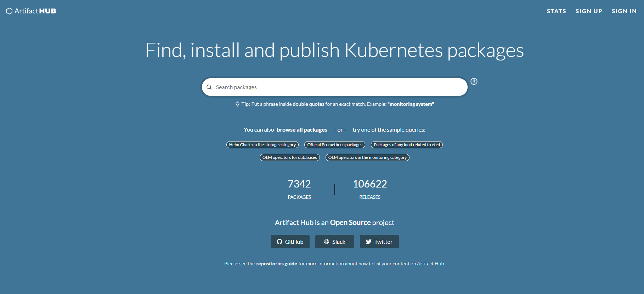This screenshot has height=294, width=644.
Task: Open the STATS page
Action: click(x=556, y=11)
